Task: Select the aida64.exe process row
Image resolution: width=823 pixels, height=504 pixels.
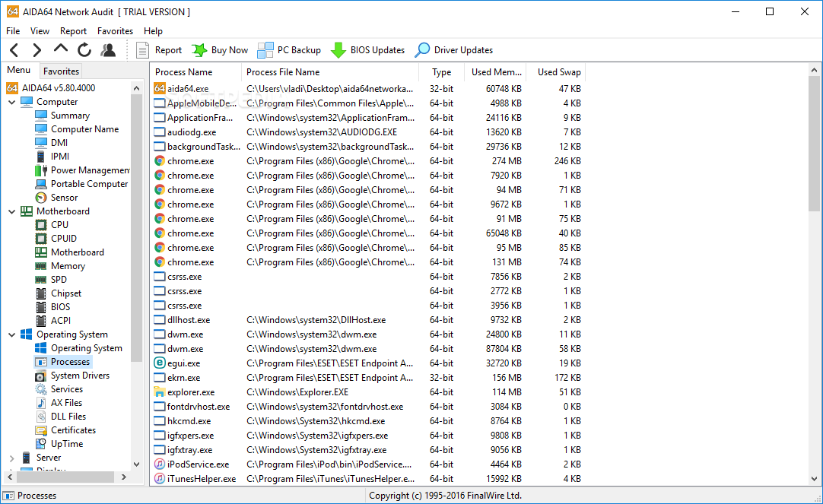Action: pyautogui.click(x=367, y=89)
